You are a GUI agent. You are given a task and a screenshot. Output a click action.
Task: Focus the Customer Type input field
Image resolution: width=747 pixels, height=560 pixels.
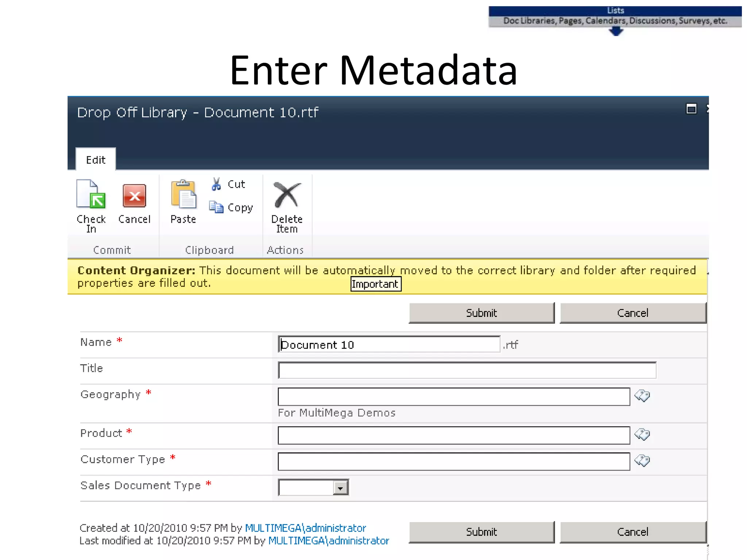454,462
